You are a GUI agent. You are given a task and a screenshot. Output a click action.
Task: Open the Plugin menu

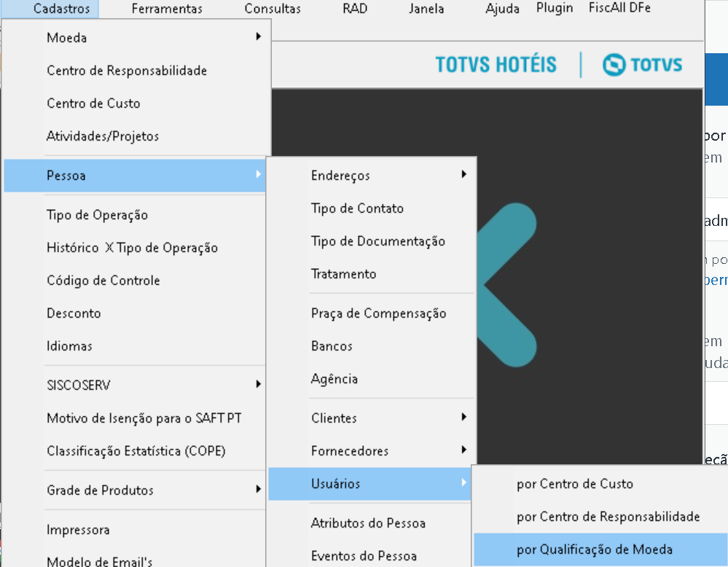click(x=555, y=8)
